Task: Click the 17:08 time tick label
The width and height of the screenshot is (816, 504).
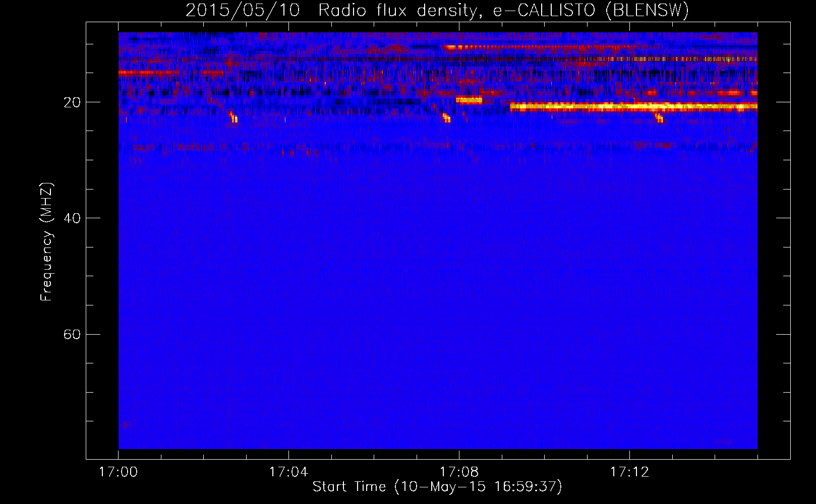Action: pos(459,472)
